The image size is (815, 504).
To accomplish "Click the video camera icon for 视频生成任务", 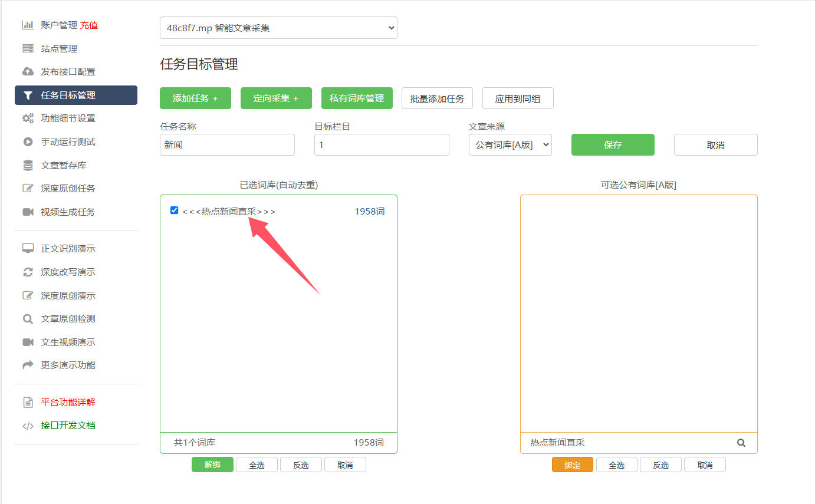I will click(x=28, y=212).
